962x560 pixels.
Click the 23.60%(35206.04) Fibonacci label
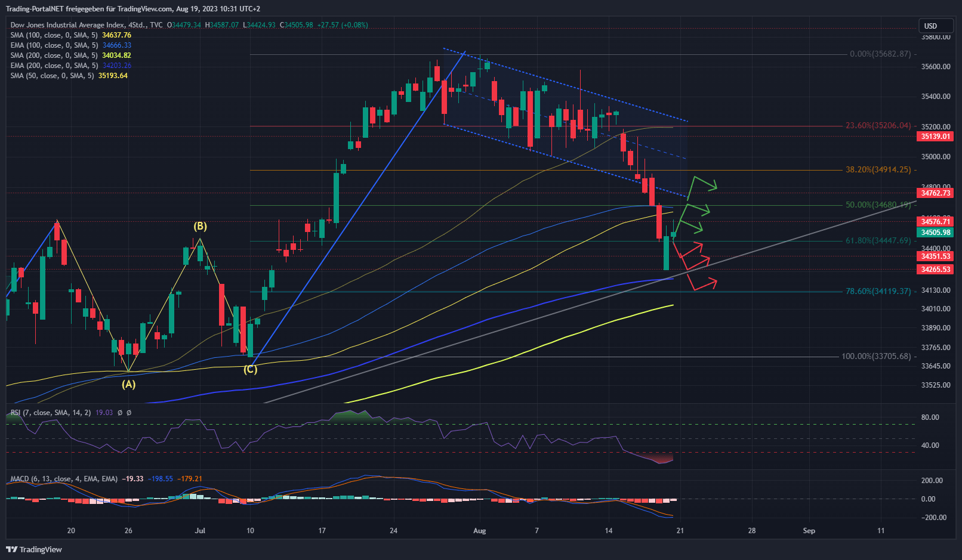click(x=878, y=126)
